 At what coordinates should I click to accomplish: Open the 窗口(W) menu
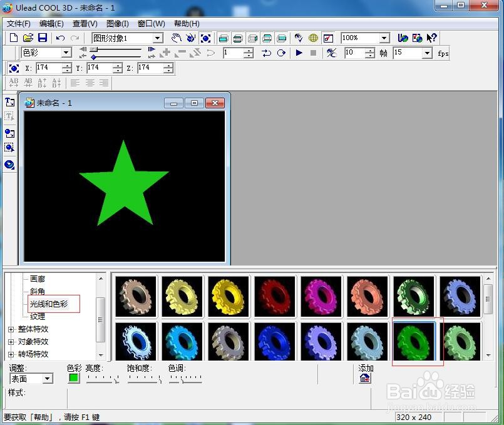tap(151, 24)
